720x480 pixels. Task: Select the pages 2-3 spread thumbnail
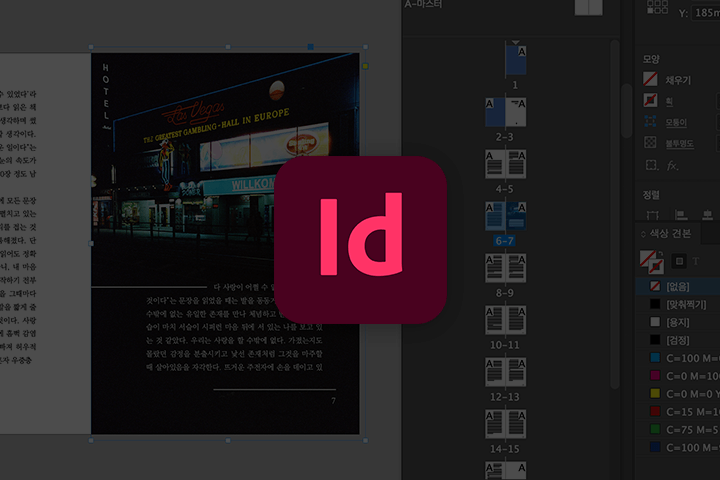point(506,112)
